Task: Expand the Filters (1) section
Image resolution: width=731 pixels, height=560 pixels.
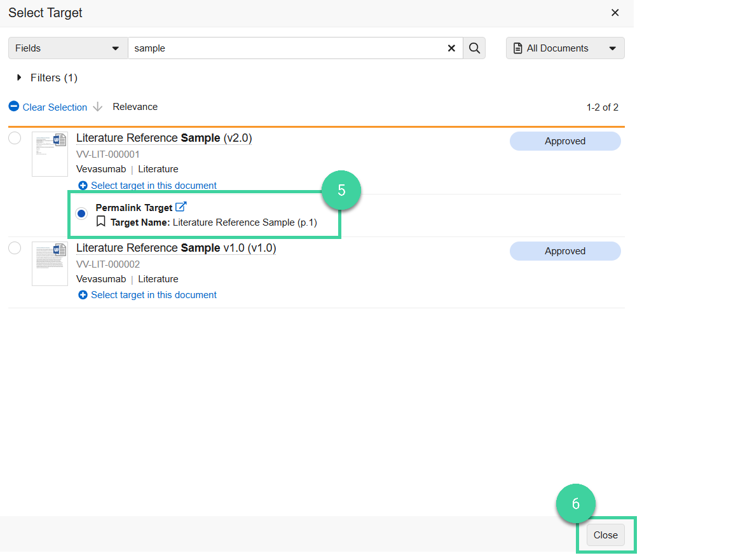Action: pos(46,78)
